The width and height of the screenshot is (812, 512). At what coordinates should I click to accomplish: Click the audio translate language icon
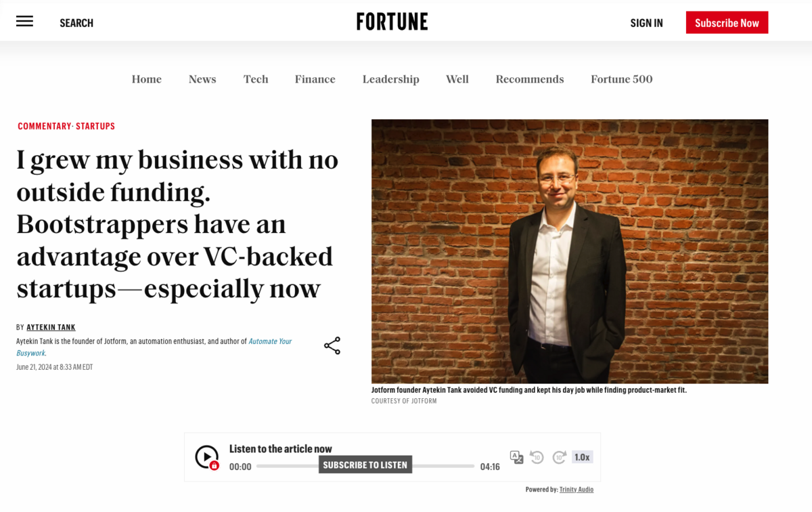516,457
